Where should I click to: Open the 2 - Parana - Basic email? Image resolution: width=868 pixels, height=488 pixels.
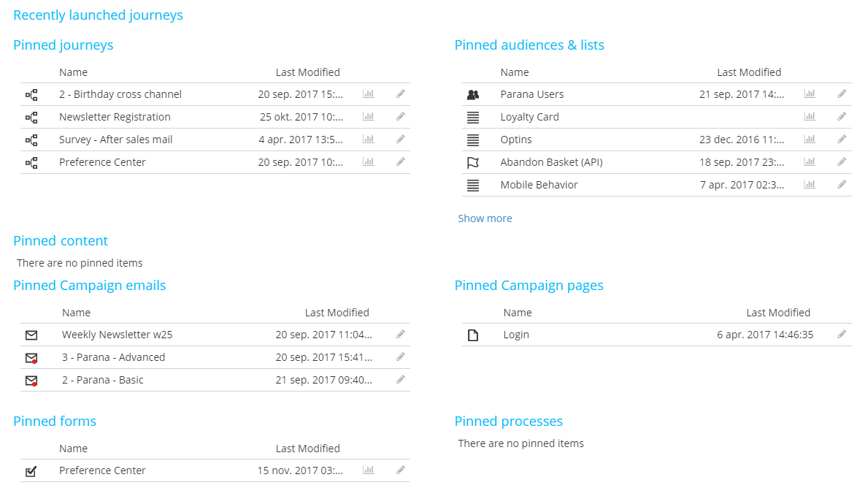[x=102, y=380]
